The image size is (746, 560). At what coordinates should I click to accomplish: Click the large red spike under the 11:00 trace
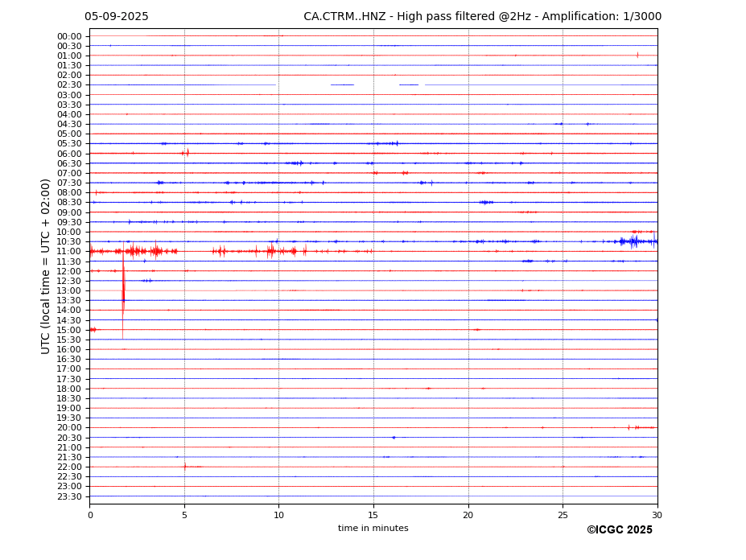123,290
